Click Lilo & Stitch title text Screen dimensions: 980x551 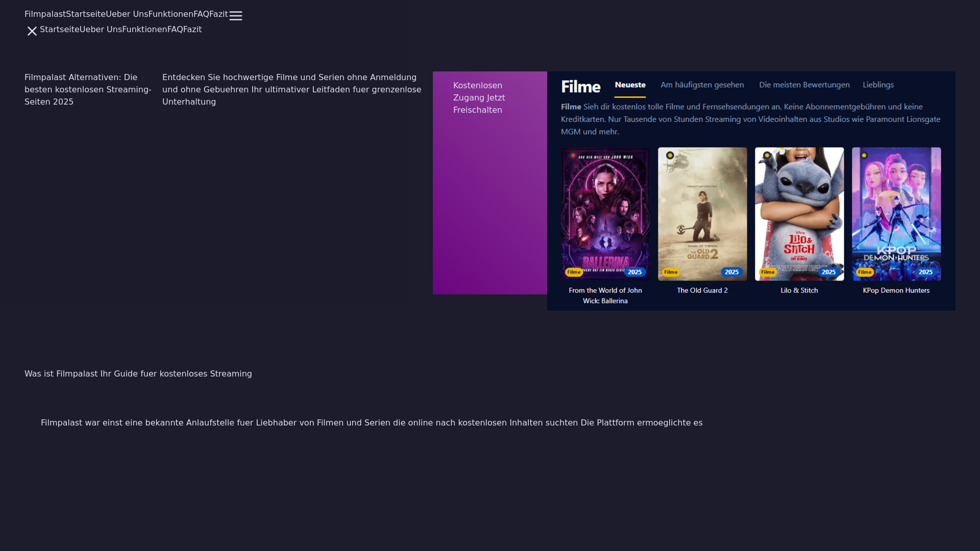point(799,290)
